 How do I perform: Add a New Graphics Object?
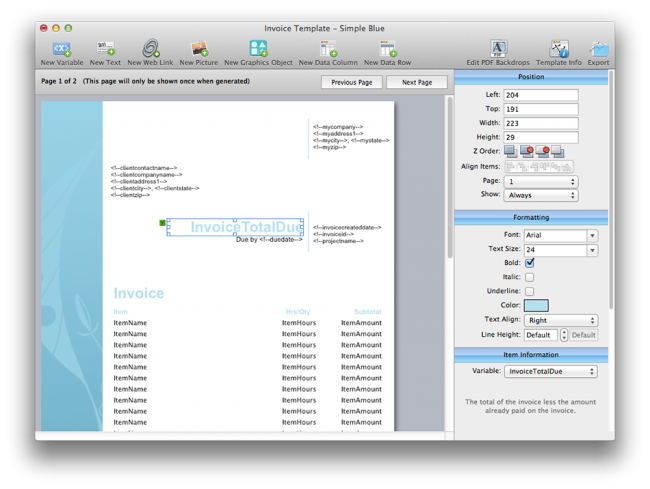tap(258, 53)
